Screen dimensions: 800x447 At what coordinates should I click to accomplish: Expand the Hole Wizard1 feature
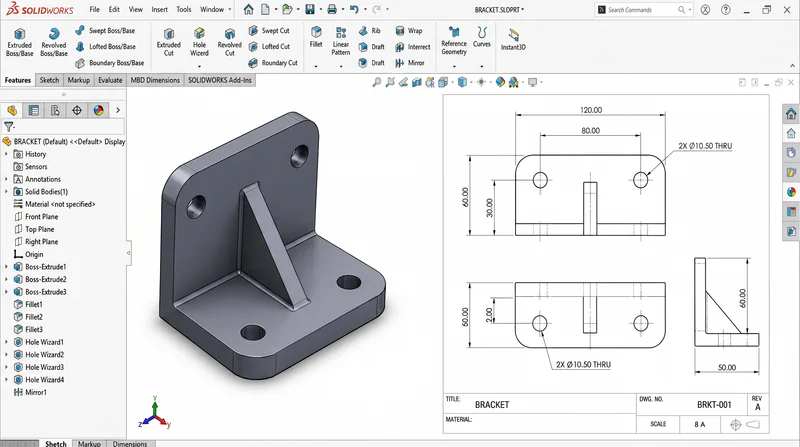pos(6,342)
